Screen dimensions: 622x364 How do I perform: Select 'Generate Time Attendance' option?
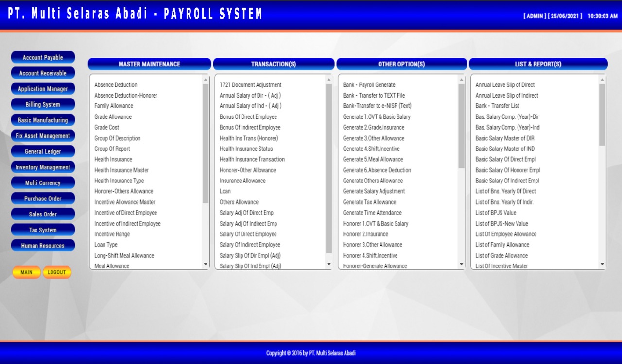(372, 213)
